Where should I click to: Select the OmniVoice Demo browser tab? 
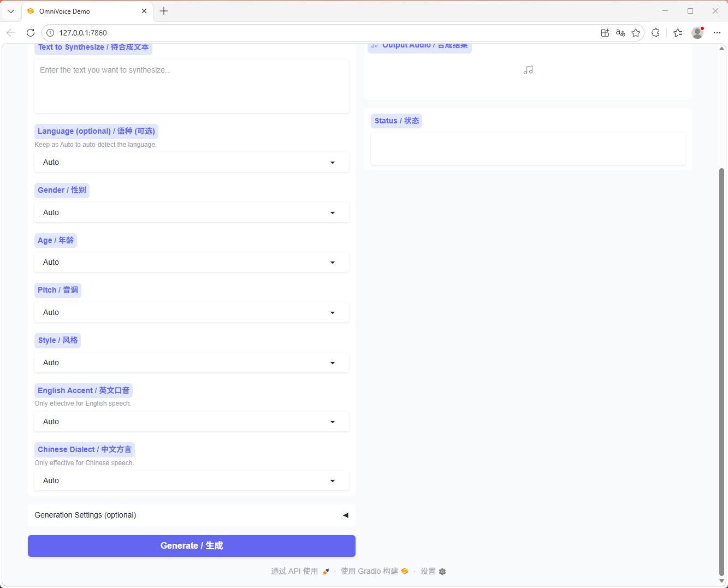[x=82, y=11]
